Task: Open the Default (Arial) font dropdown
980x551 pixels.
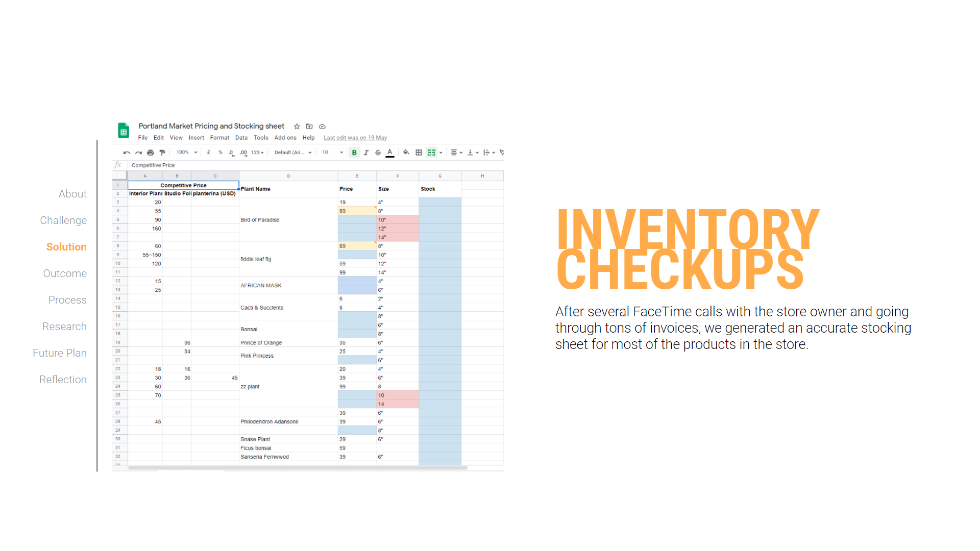Action: click(x=292, y=153)
